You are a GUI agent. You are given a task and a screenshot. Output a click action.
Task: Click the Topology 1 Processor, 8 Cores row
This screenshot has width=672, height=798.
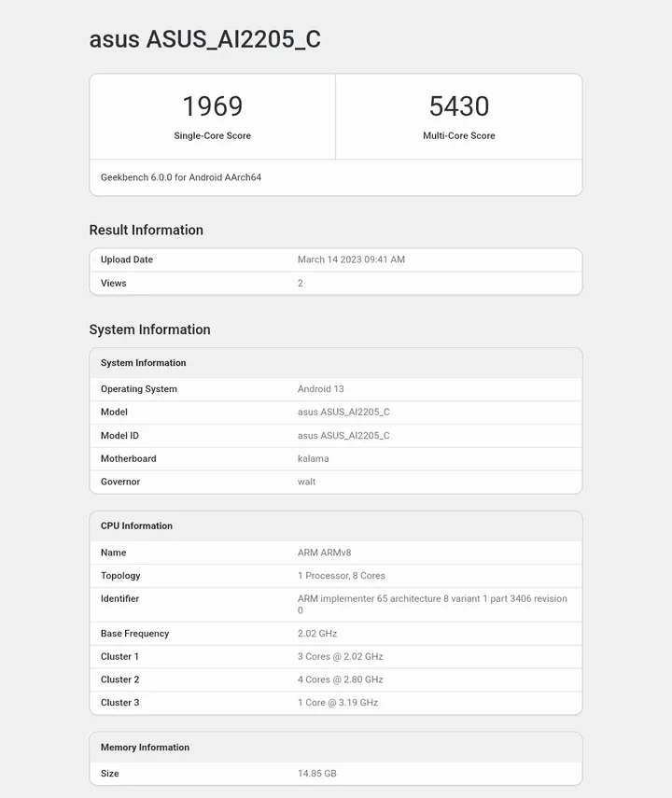click(x=335, y=576)
